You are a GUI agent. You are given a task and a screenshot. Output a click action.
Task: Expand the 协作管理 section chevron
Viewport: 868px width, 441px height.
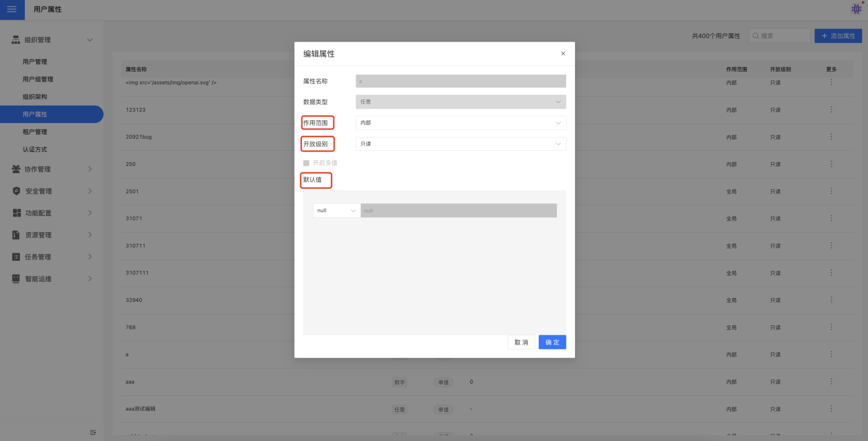[90, 170]
